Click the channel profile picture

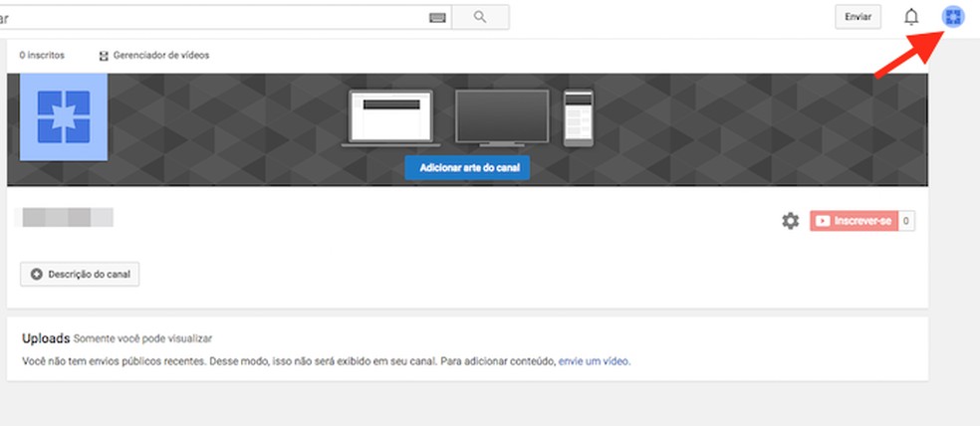(x=64, y=116)
